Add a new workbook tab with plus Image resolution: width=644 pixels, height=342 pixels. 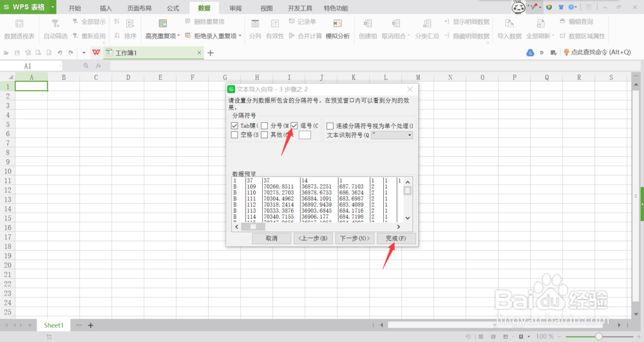[x=211, y=53]
